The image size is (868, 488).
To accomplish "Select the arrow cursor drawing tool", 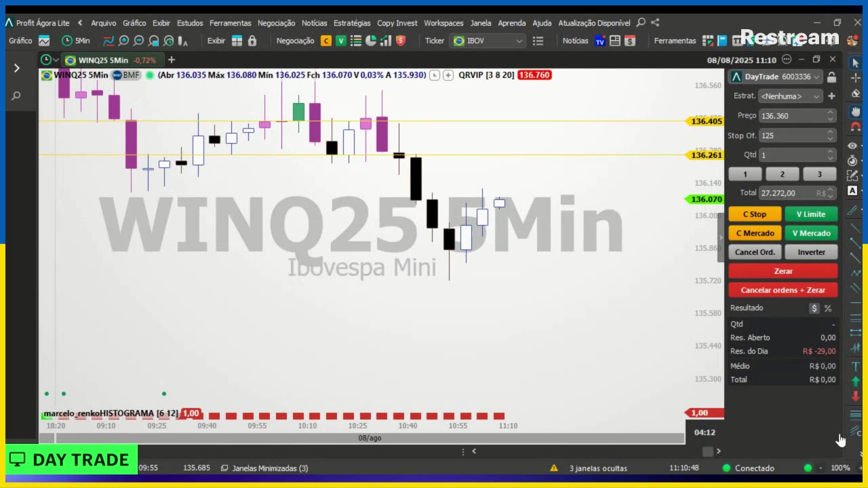I will [855, 63].
